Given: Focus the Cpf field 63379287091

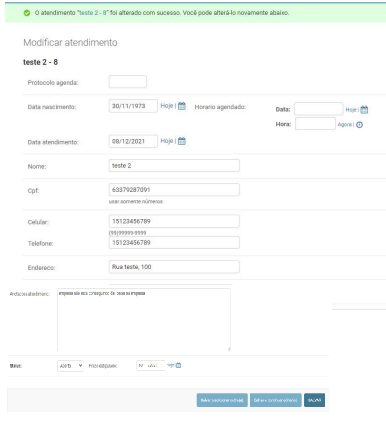Looking at the screenshot, I should click(174, 189).
